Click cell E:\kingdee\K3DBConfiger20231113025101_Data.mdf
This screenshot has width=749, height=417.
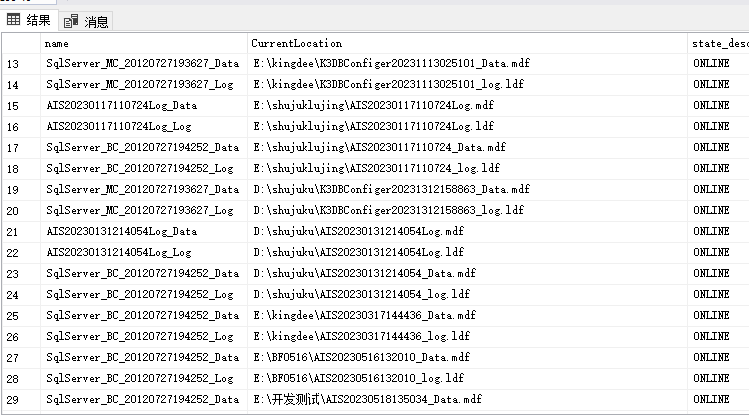click(x=391, y=64)
